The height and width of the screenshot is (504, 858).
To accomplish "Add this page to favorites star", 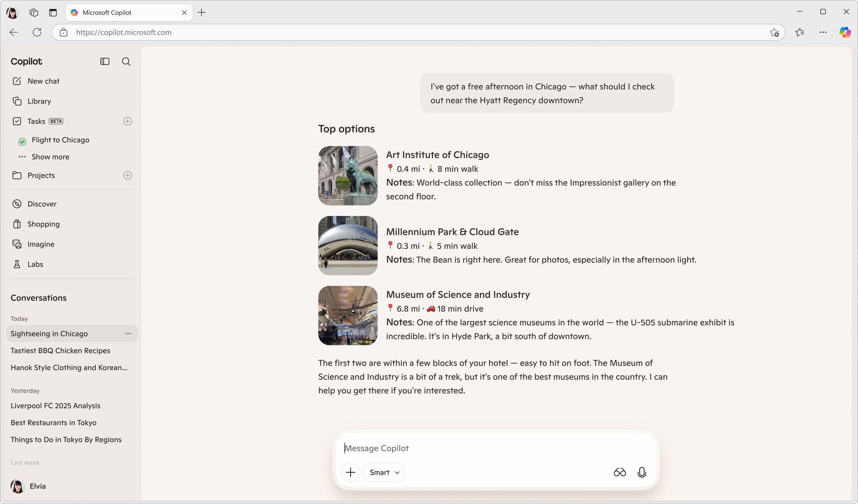I will 774,32.
